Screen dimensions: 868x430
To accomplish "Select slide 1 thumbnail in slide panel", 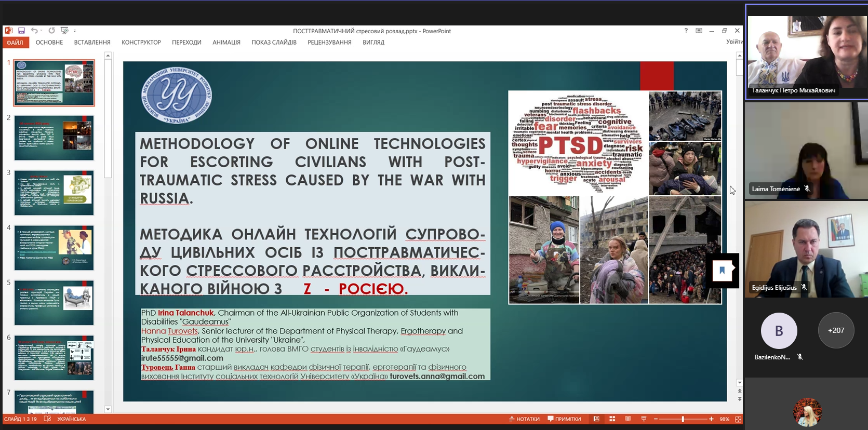I will click(x=54, y=83).
